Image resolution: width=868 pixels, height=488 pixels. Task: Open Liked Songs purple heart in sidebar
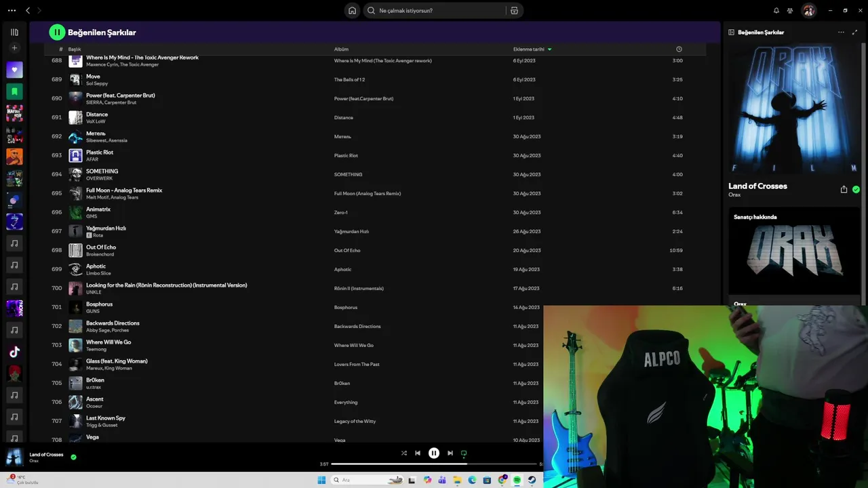14,69
